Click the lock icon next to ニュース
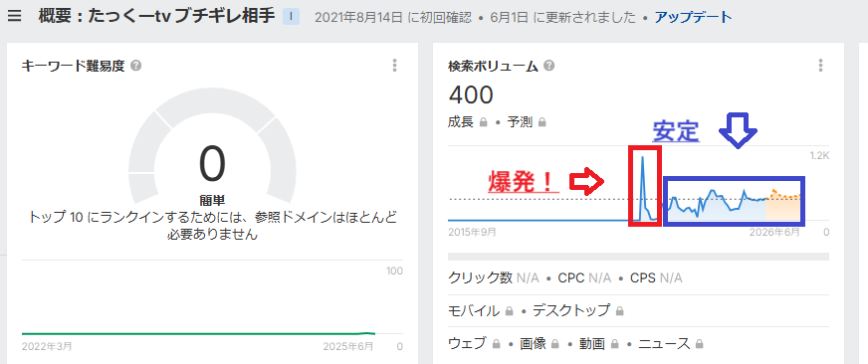 699,344
